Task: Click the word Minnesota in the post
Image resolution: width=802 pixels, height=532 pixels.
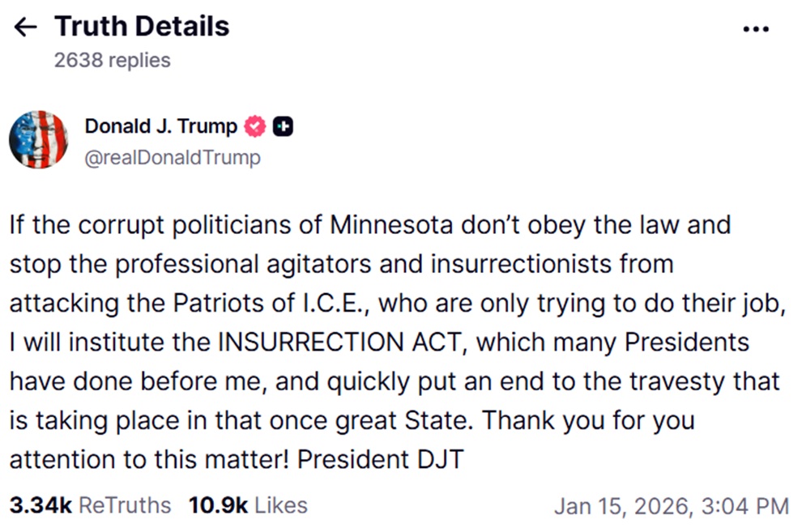Action: 387,224
